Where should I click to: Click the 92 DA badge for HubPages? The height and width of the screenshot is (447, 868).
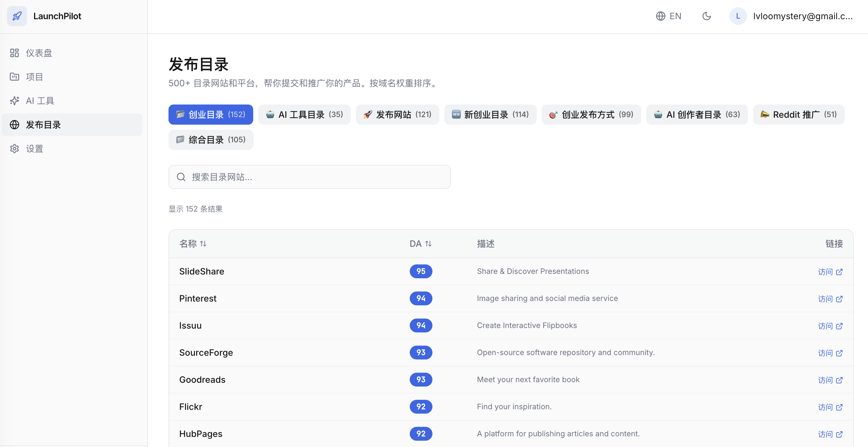pyautogui.click(x=421, y=433)
